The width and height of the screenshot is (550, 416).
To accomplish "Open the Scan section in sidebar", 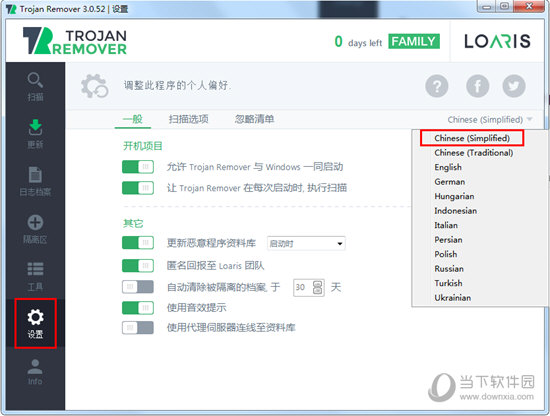I will (35, 87).
